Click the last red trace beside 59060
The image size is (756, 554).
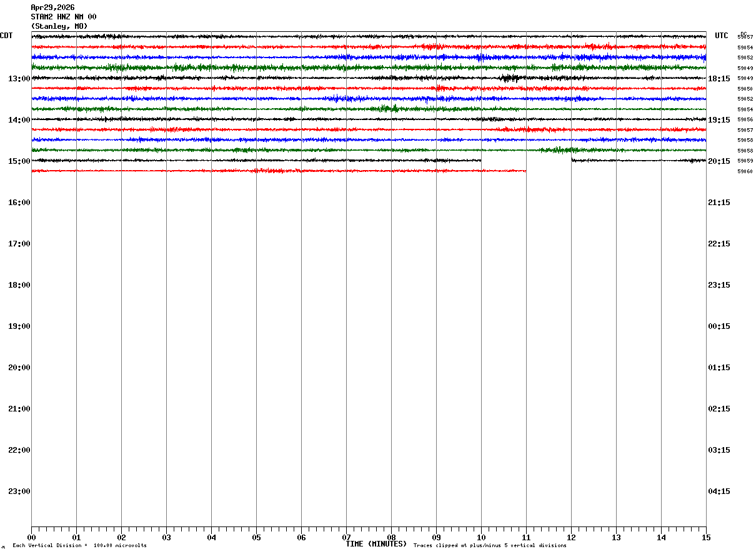(x=279, y=171)
